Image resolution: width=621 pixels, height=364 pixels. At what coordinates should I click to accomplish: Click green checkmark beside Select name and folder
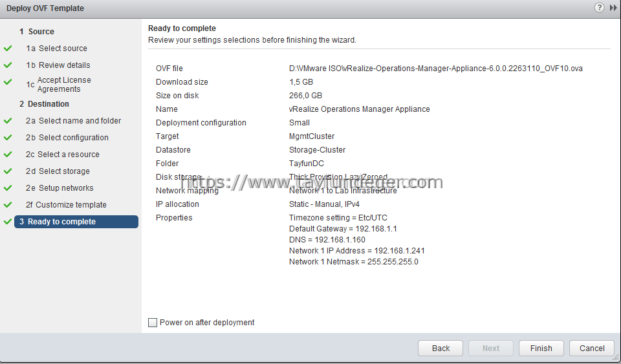click(8, 121)
